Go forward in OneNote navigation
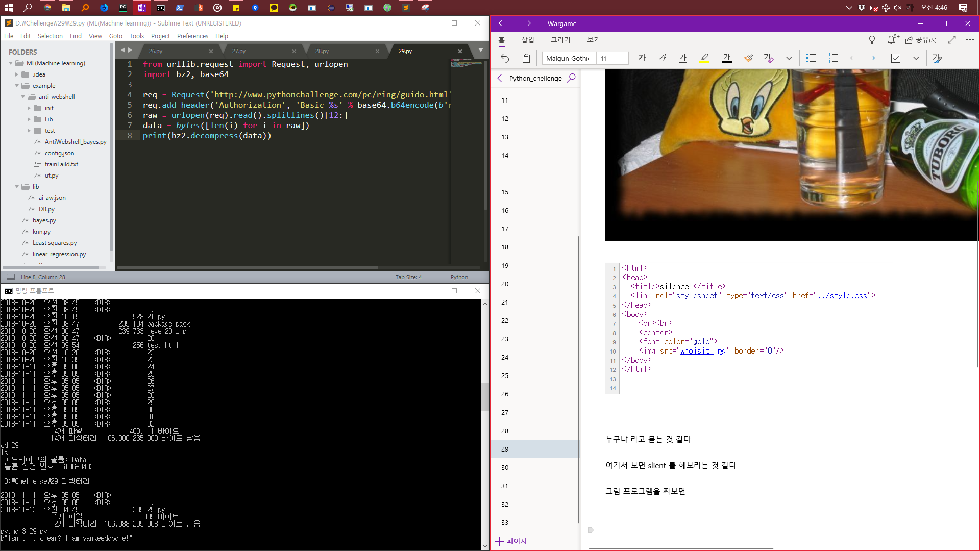 pos(527,23)
